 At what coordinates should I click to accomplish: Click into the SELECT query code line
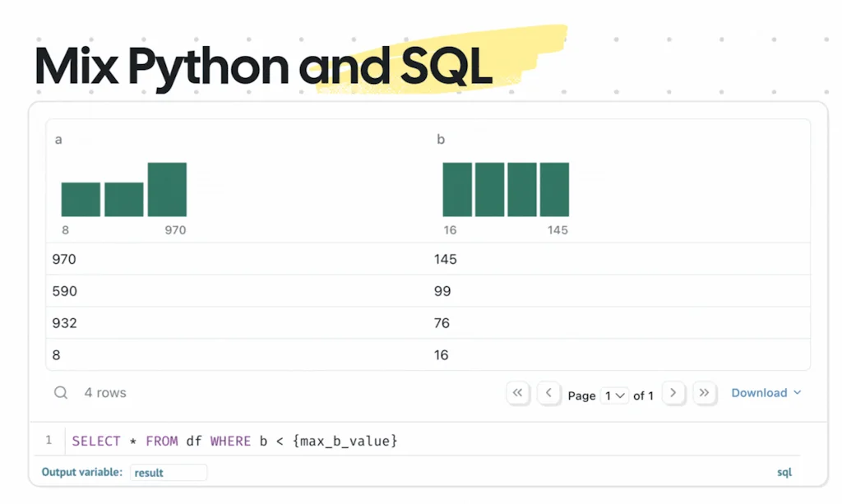(234, 442)
